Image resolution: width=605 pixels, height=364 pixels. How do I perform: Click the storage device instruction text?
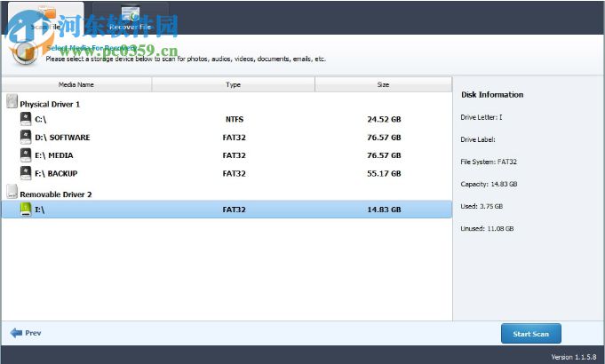pyautogui.click(x=186, y=59)
